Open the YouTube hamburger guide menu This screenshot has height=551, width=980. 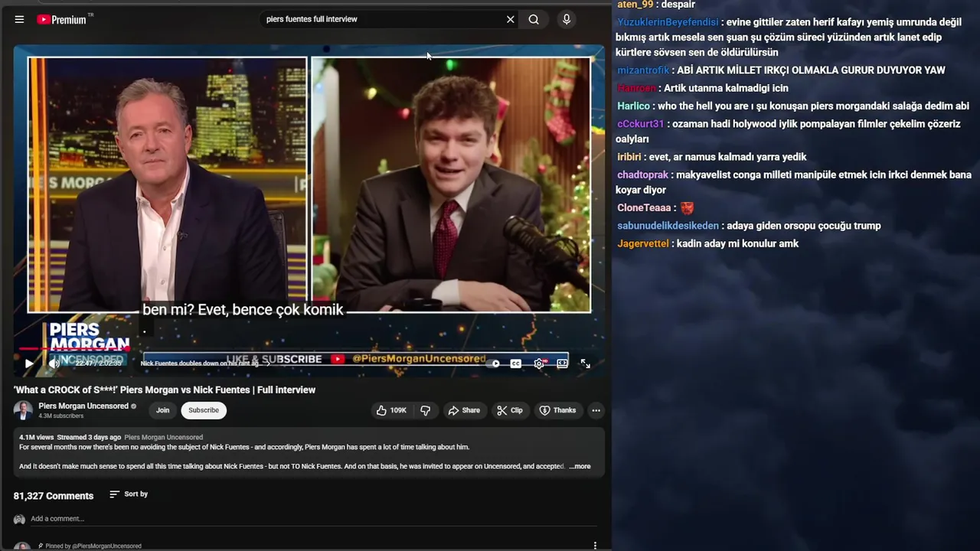pyautogui.click(x=19, y=19)
